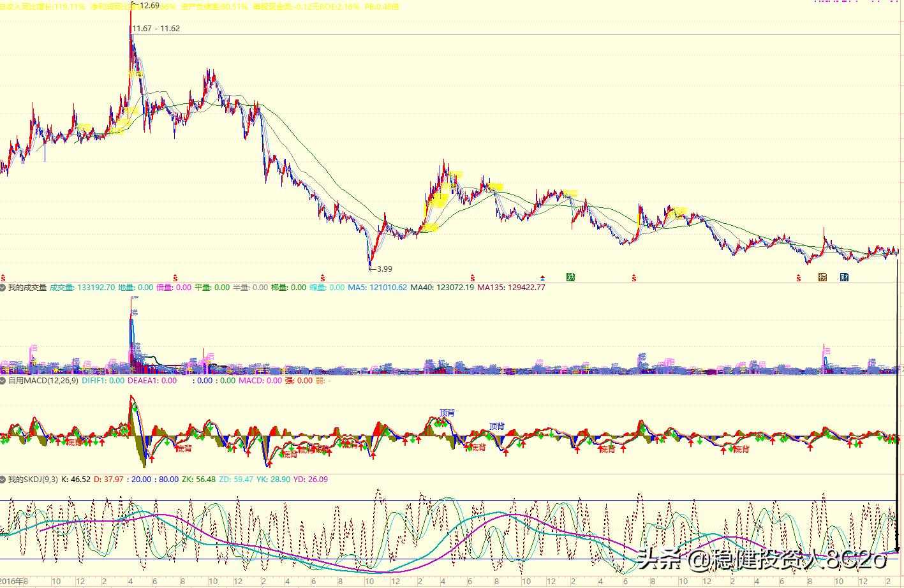Expand the 我的成交量 indicator dropdown arrow
The image size is (904, 588).
click(x=3, y=288)
